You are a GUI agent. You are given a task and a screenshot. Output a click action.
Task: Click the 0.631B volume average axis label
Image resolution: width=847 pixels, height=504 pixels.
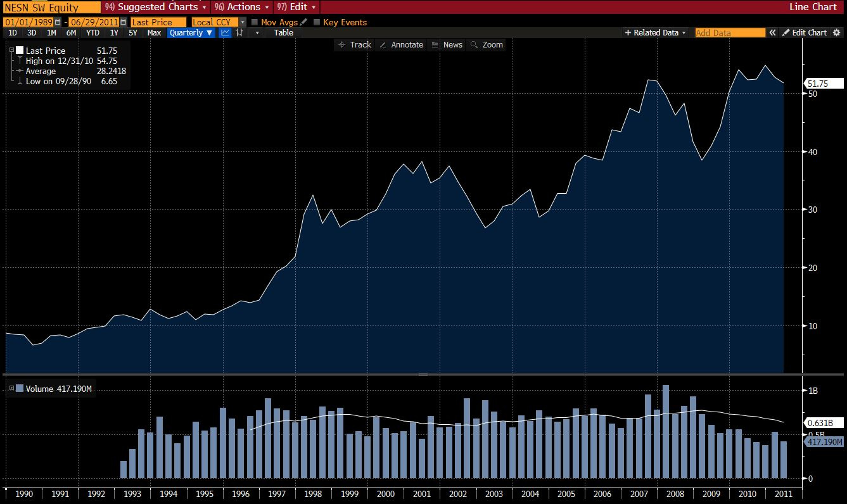coord(824,423)
